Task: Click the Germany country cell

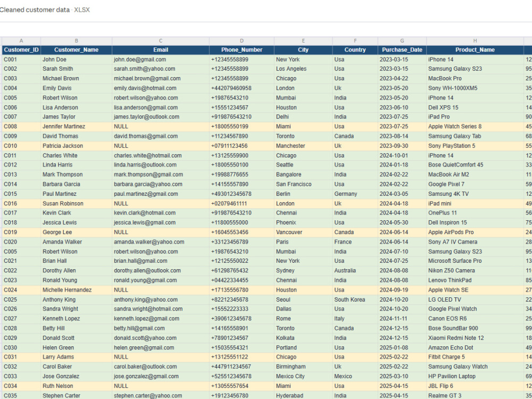Action: pyautogui.click(x=355, y=194)
